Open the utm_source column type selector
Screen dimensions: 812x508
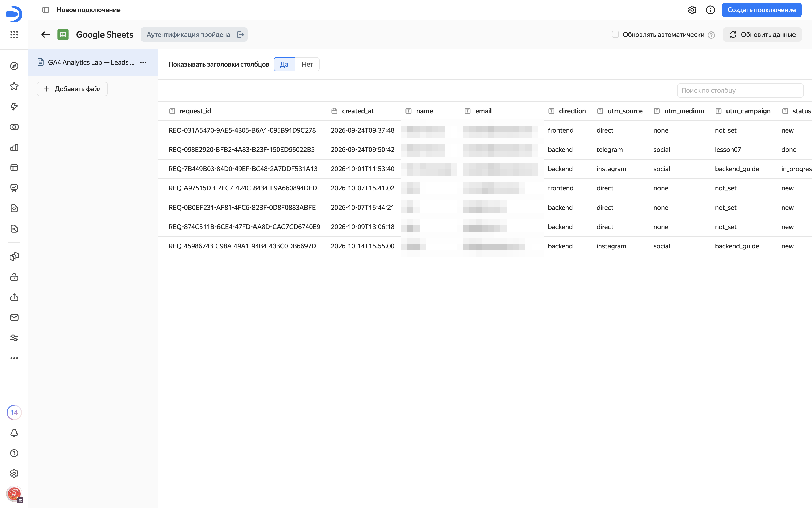pyautogui.click(x=600, y=111)
